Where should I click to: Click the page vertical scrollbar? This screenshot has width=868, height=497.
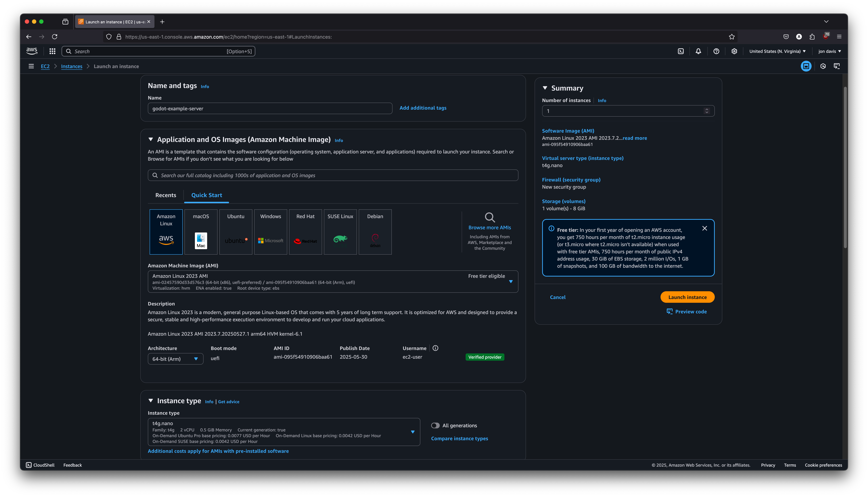[x=845, y=167]
